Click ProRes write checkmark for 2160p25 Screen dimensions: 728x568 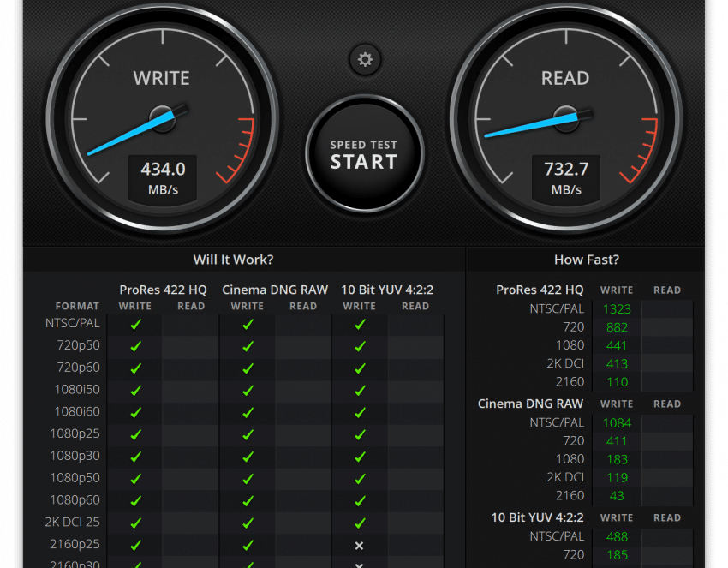pos(135,545)
